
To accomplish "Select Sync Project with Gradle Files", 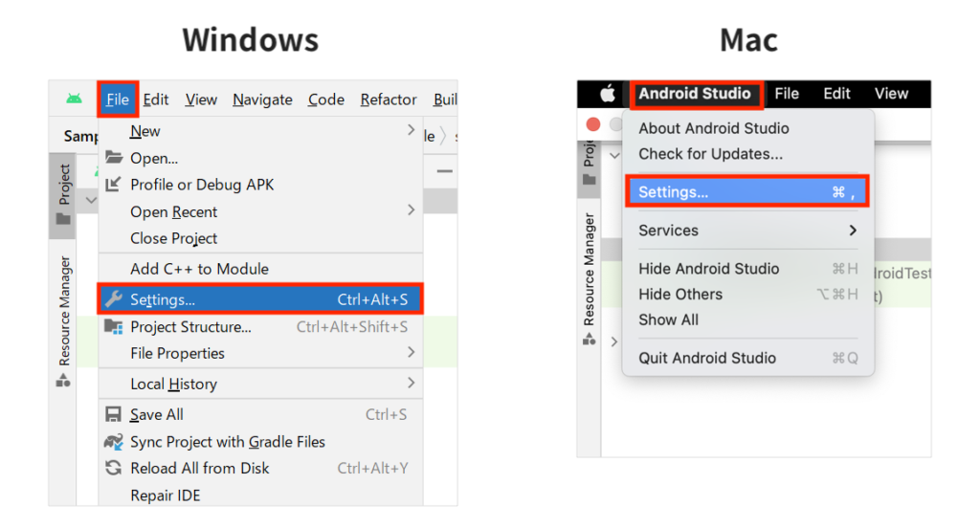I will pyautogui.click(x=260, y=442).
